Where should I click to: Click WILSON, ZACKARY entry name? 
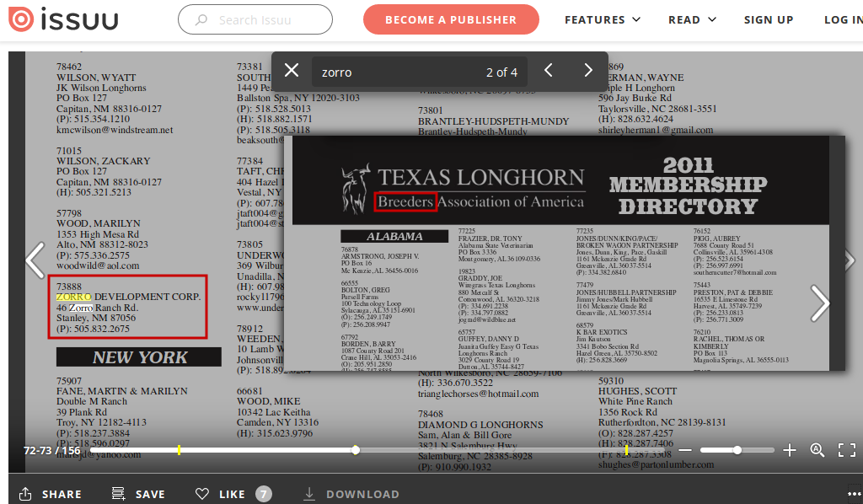tap(103, 161)
